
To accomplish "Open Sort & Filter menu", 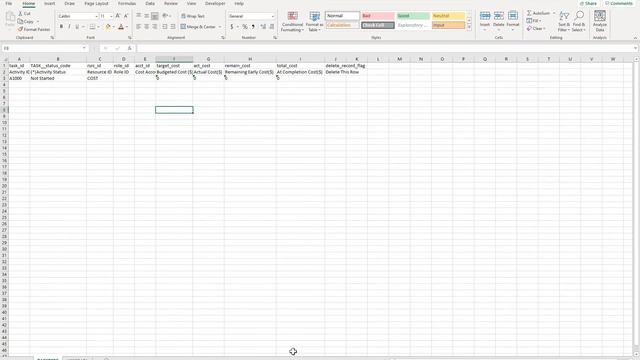I will pos(564,22).
